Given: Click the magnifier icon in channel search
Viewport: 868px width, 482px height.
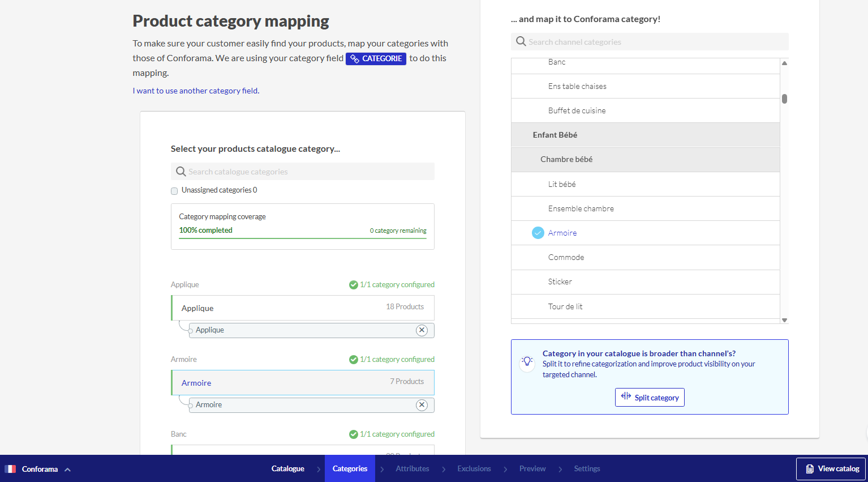Looking at the screenshot, I should click(521, 42).
